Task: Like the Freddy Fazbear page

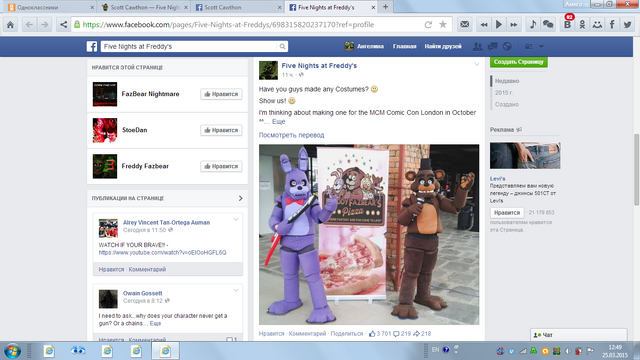Action: tap(221, 166)
